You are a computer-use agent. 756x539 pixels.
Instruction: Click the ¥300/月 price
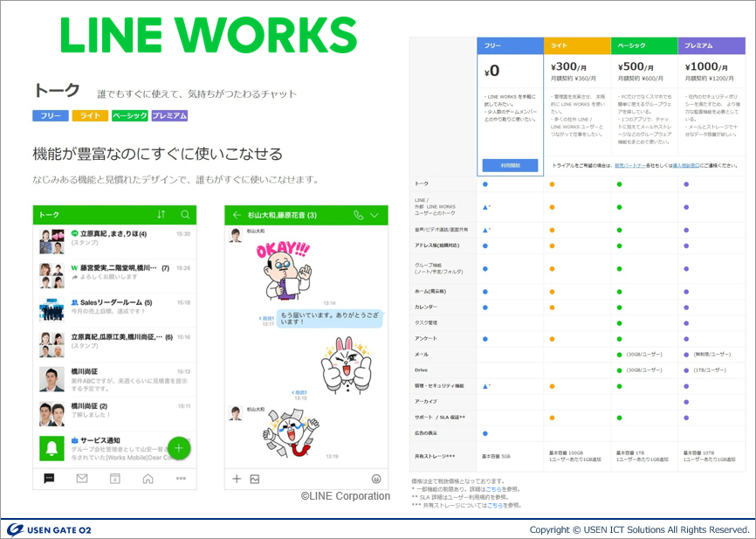[x=568, y=67]
